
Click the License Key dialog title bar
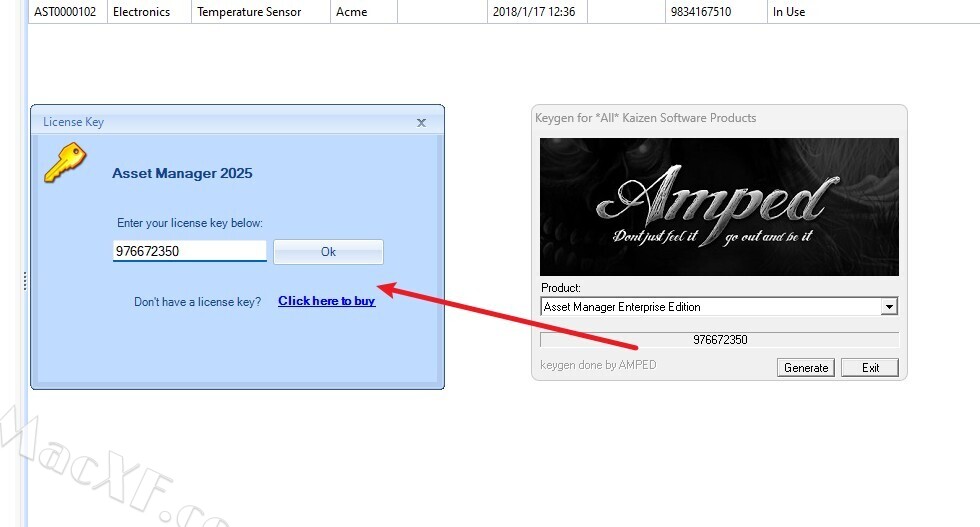tap(238, 122)
